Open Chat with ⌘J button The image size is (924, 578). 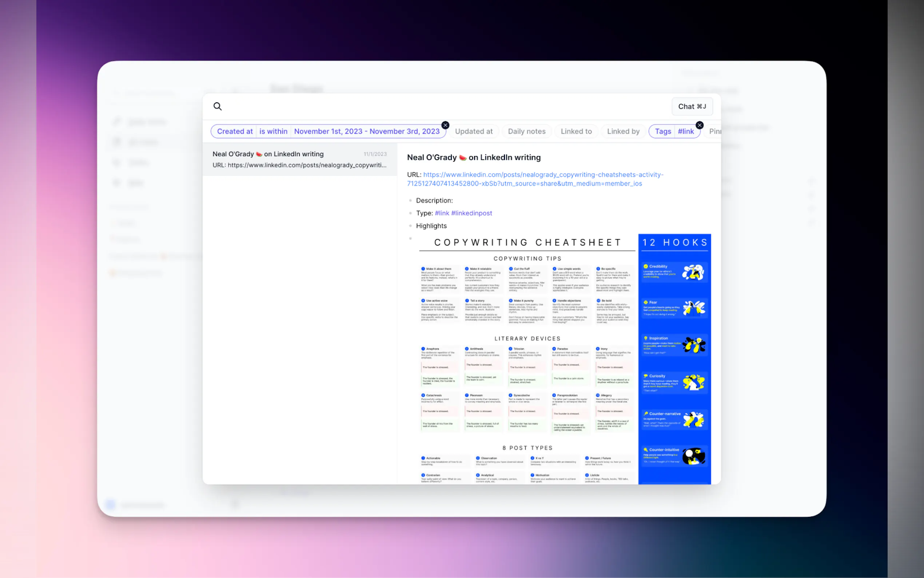pos(692,106)
